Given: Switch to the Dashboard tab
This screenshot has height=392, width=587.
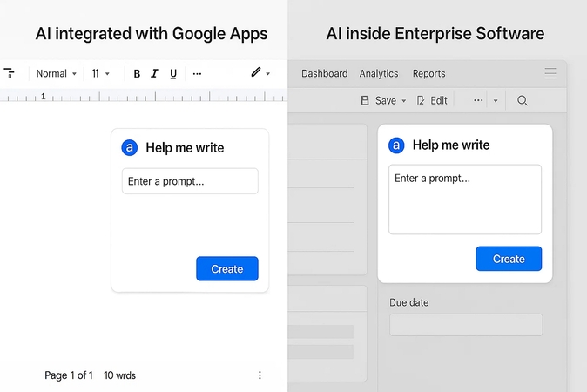Looking at the screenshot, I should [324, 74].
